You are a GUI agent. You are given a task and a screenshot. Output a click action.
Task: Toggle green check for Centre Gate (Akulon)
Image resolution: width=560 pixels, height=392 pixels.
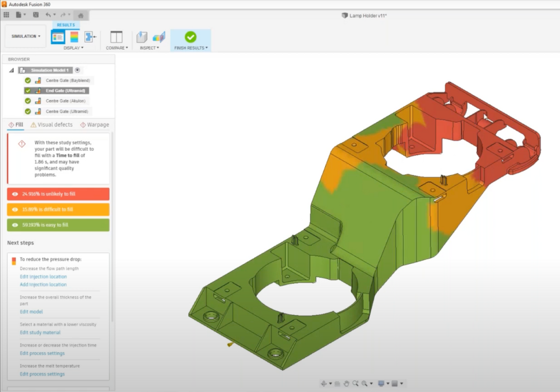pos(28,101)
